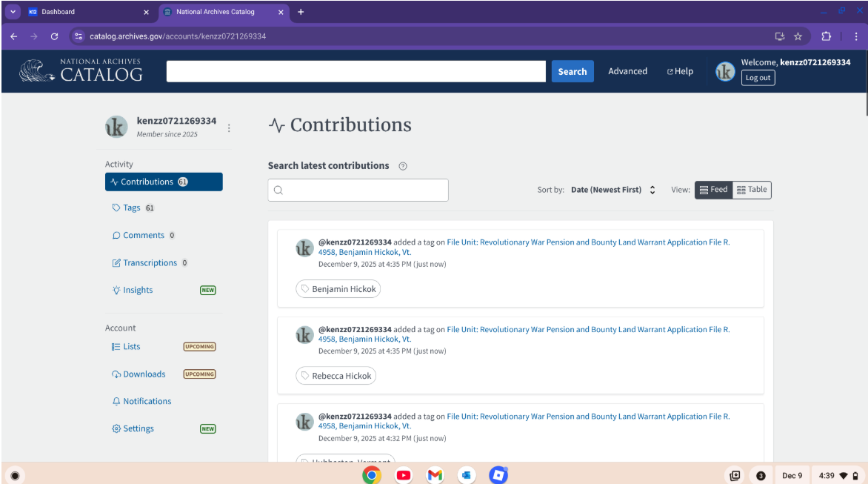Open Gmail from the taskbar shelf
Viewport: 868px width, 487px height.
coord(435,475)
